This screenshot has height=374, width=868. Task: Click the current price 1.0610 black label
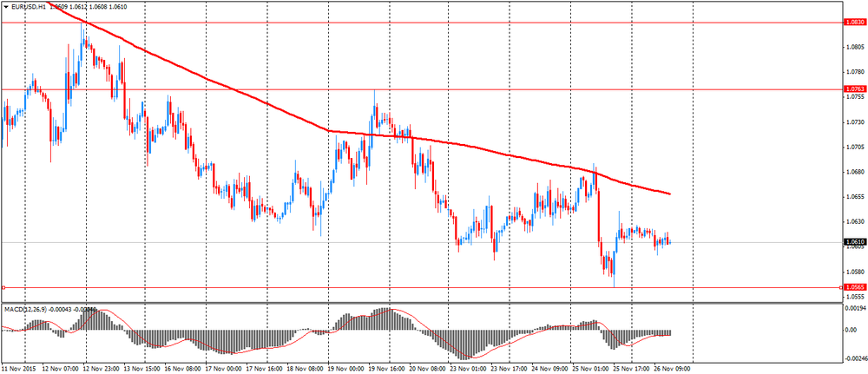853,242
